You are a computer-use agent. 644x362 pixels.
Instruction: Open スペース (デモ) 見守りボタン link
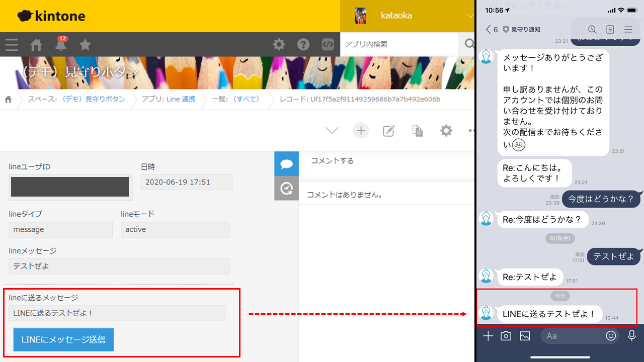(x=93, y=99)
